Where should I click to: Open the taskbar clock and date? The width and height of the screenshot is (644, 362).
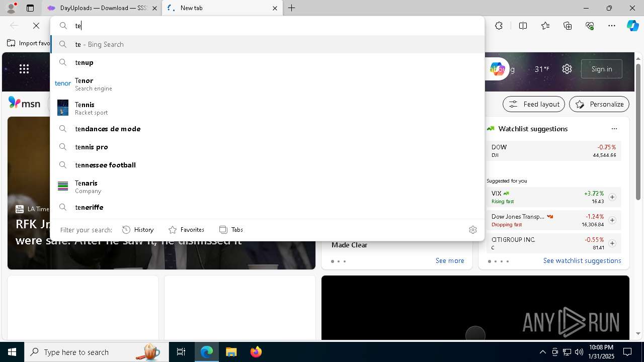[x=601, y=352]
